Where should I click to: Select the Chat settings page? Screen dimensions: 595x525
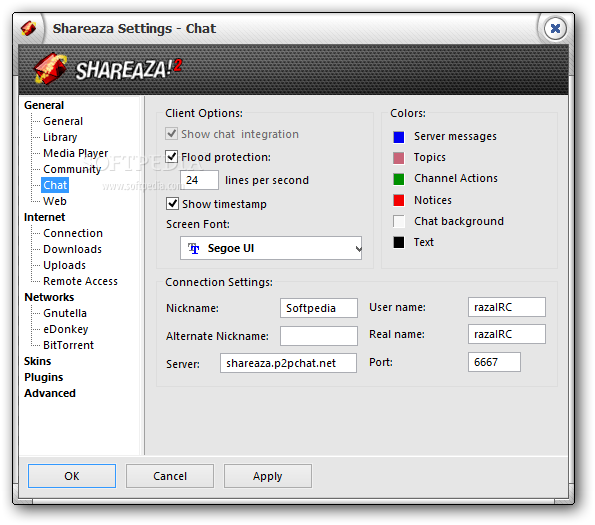[55, 185]
